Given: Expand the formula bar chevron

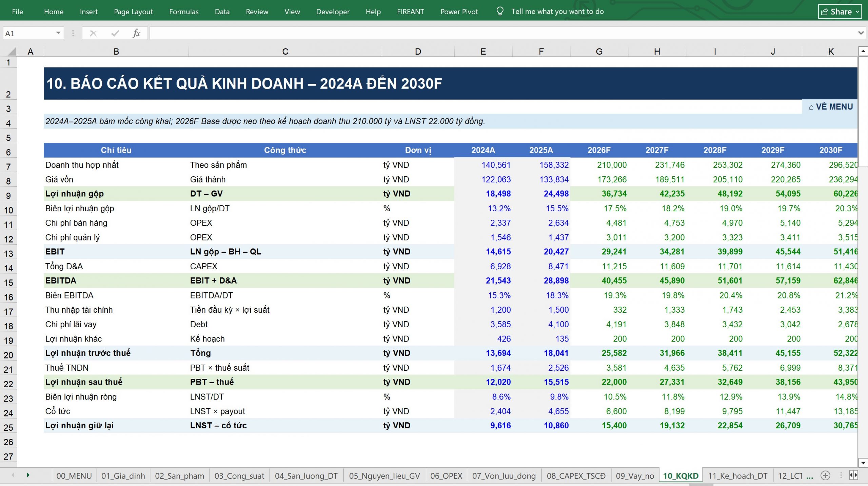Looking at the screenshot, I should [861, 33].
